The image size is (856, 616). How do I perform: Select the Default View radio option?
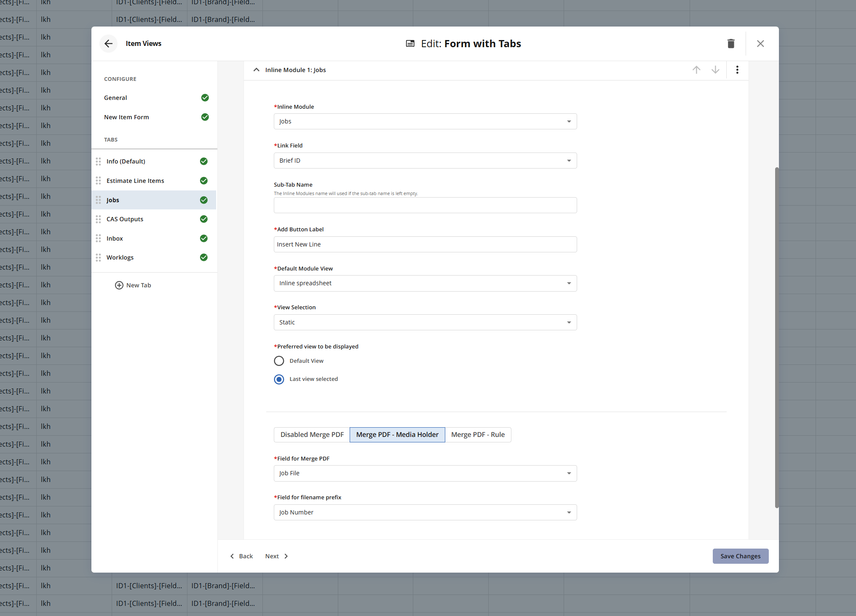(279, 361)
